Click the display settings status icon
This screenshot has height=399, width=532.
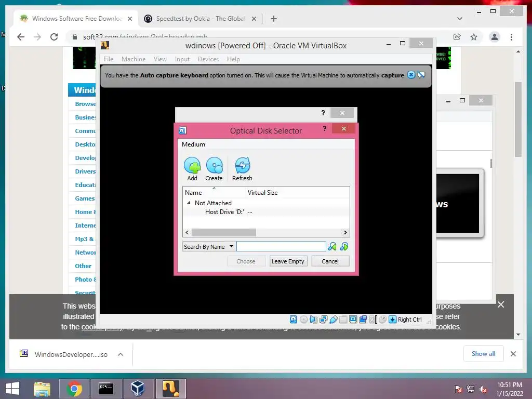353,320
